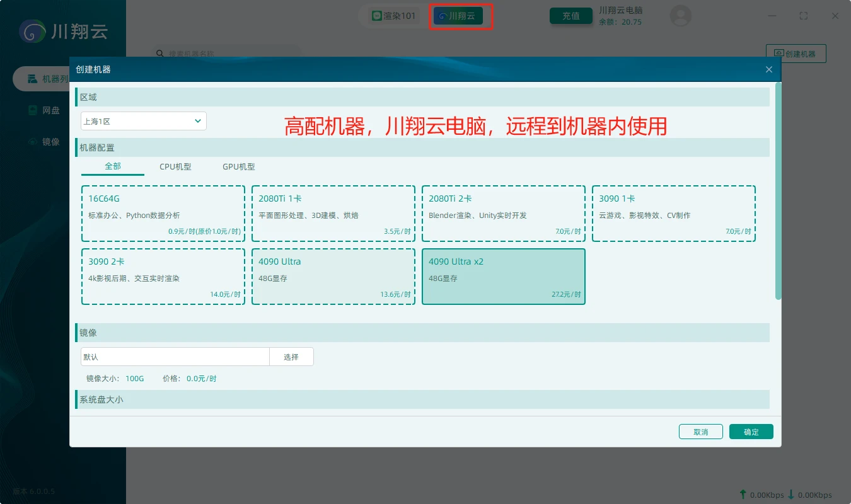
Task: Open the 上海1区 region dropdown
Action: 144,121
